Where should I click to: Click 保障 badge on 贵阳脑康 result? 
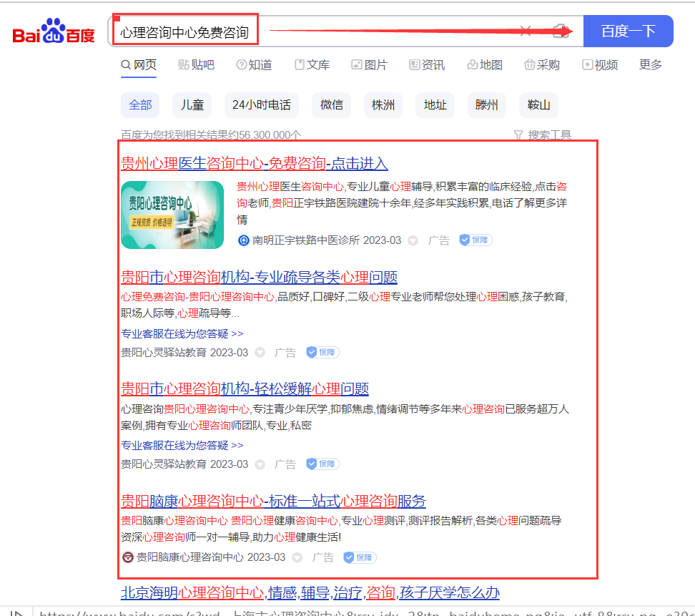pyautogui.click(x=360, y=557)
